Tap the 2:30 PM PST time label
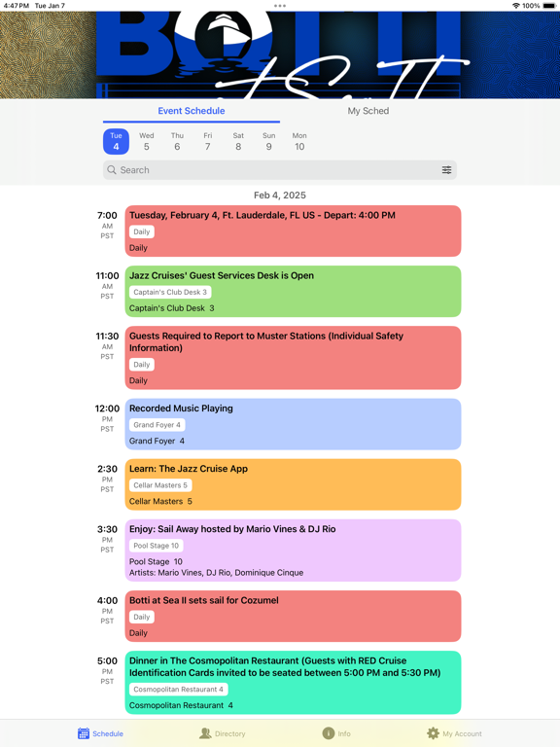Image resolution: width=560 pixels, height=747 pixels. point(107,479)
